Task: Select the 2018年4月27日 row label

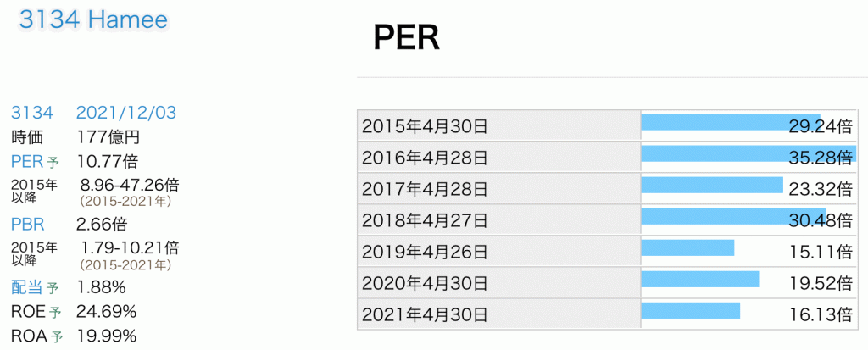Action: pyautogui.click(x=425, y=220)
